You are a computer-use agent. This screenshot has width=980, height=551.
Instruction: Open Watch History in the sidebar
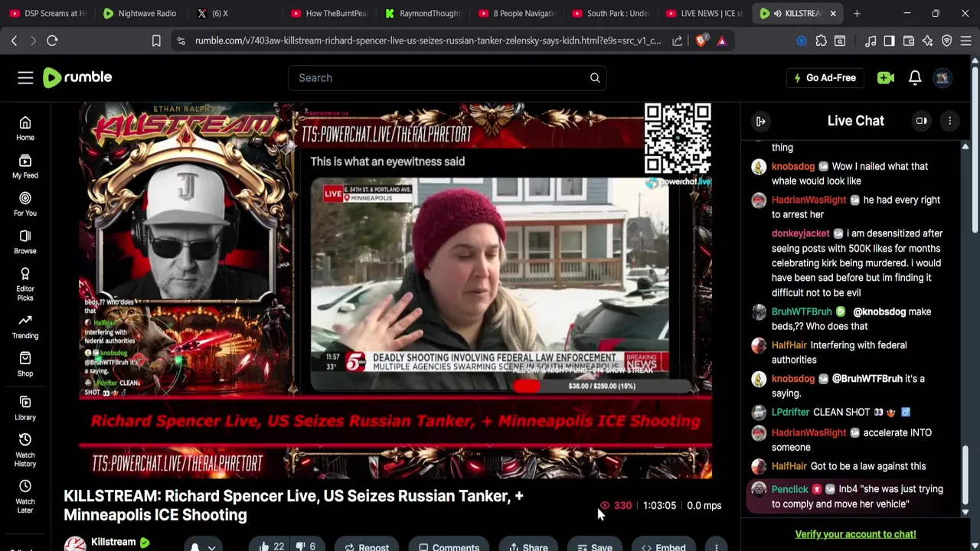tap(25, 449)
